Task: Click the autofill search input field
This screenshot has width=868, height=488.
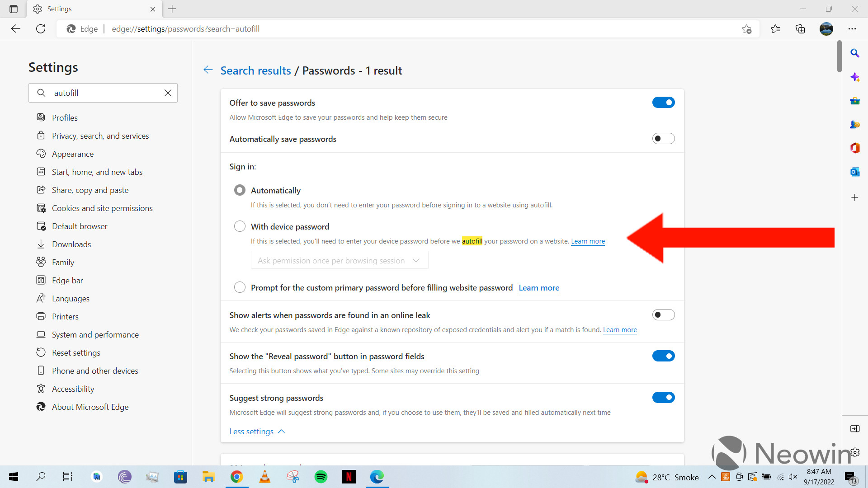Action: coord(104,92)
